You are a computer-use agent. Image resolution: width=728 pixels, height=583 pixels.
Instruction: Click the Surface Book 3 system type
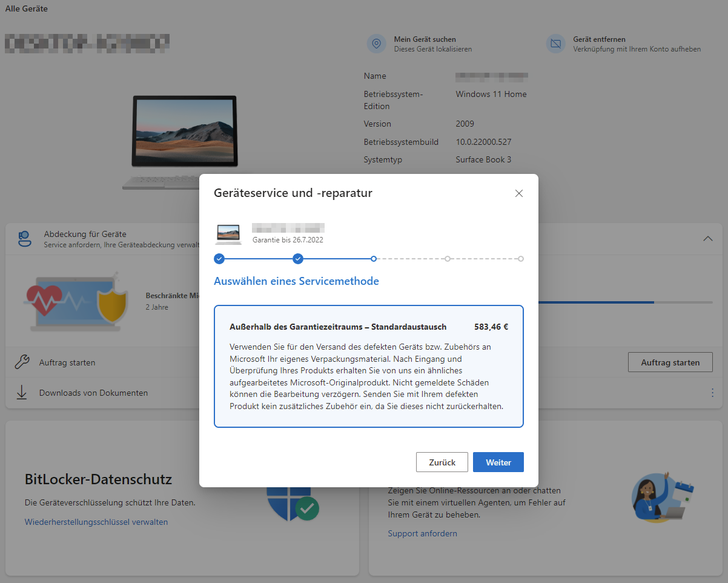point(483,159)
